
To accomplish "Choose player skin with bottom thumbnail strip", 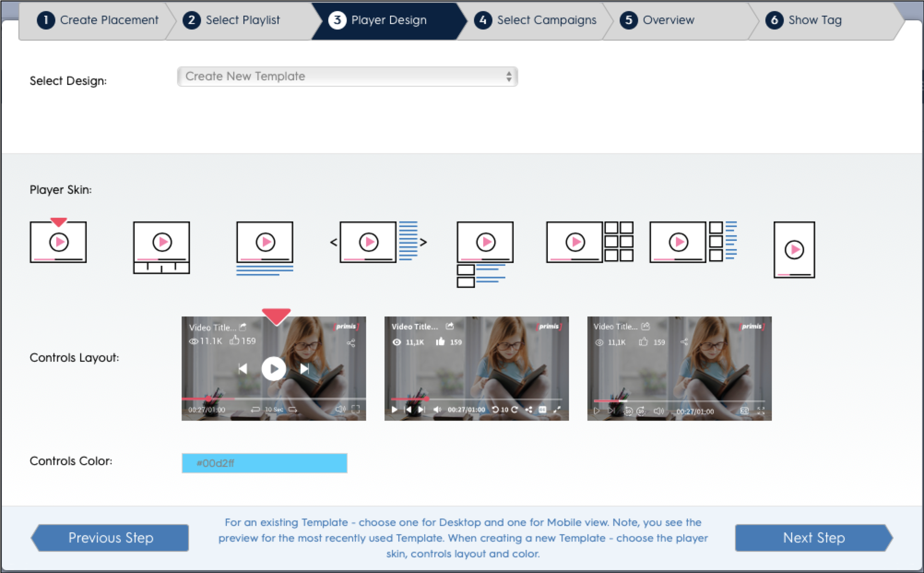I will tap(161, 247).
